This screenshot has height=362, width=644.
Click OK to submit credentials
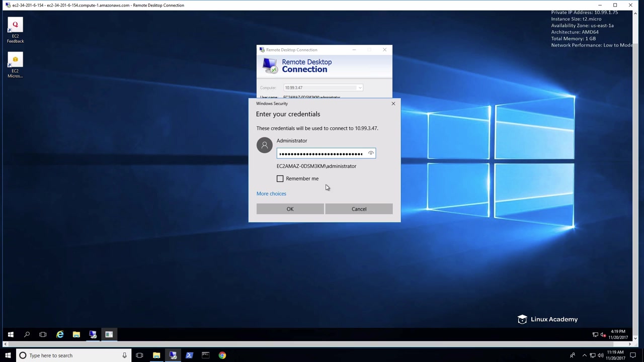(x=290, y=209)
